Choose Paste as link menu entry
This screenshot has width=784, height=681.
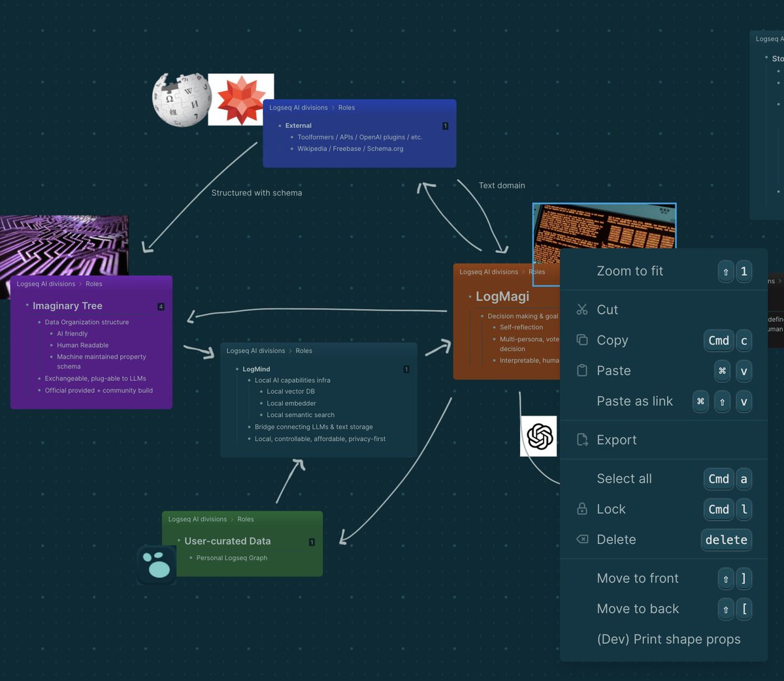(664, 401)
